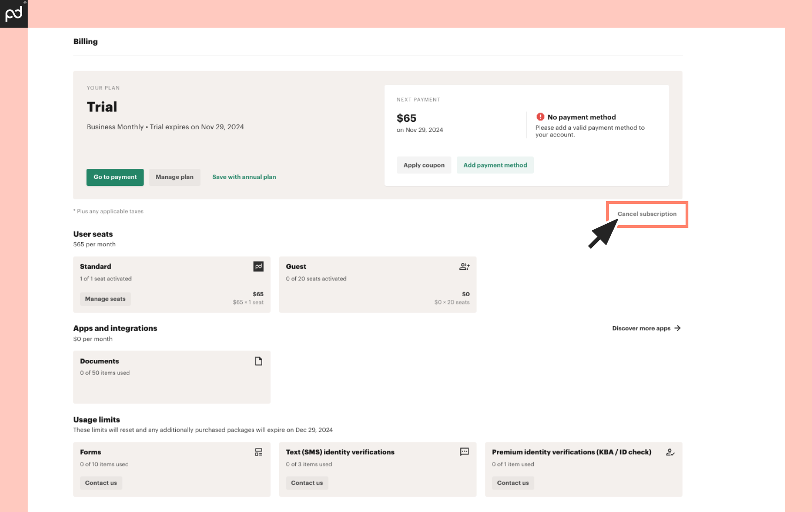This screenshot has width=812, height=512.
Task: Click the '$65 × 1 seat' price breakdown
Action: point(248,303)
